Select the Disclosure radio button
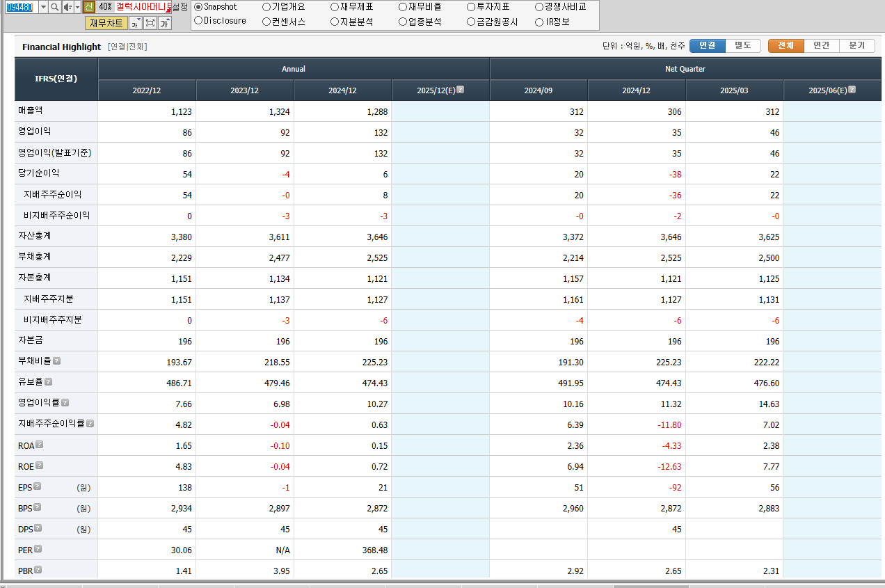Viewport: 885px width, 588px height. (198, 21)
